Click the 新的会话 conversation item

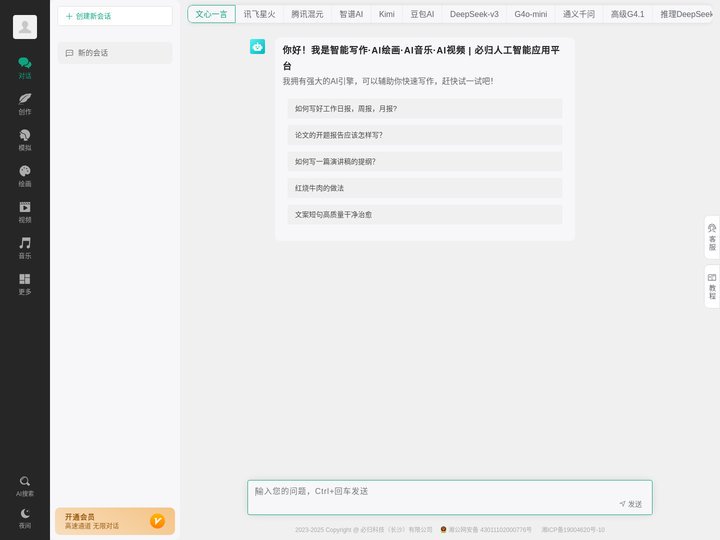(x=115, y=53)
